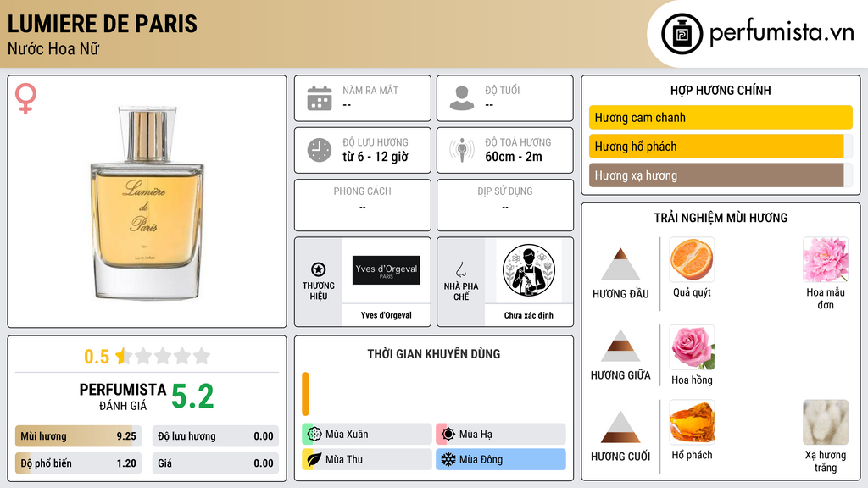Click the Yves d'Orgeval brand name caption
Screen dimensions: 868x488
coord(387,315)
